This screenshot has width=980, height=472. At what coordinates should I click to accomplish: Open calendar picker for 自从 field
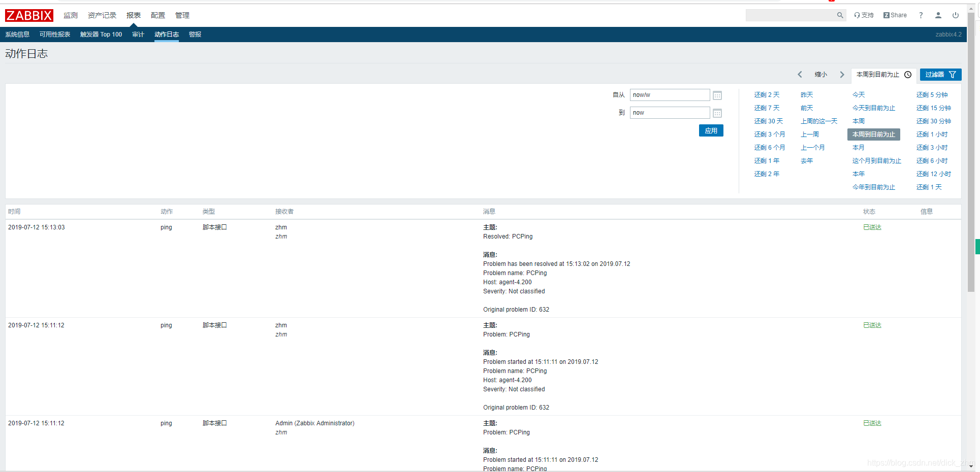[717, 95]
